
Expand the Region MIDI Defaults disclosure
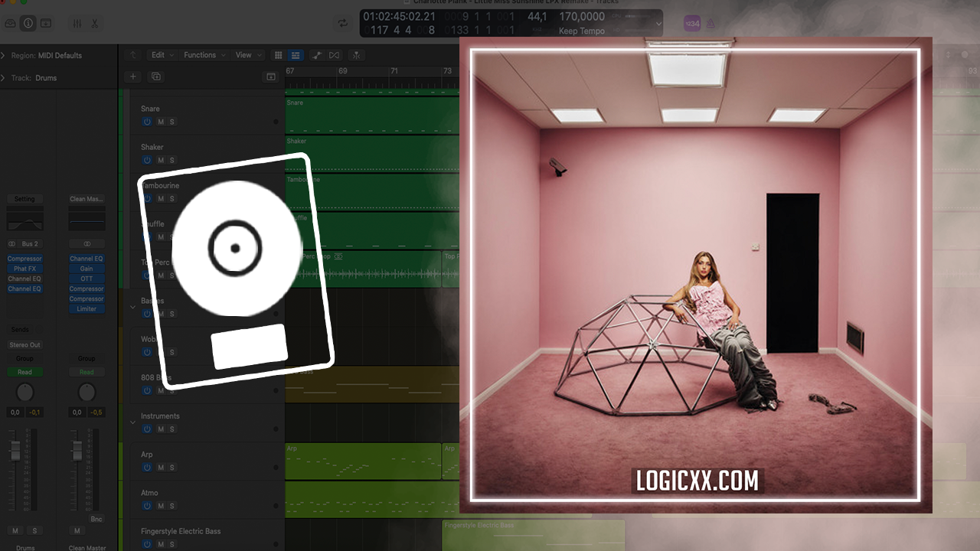point(3,56)
